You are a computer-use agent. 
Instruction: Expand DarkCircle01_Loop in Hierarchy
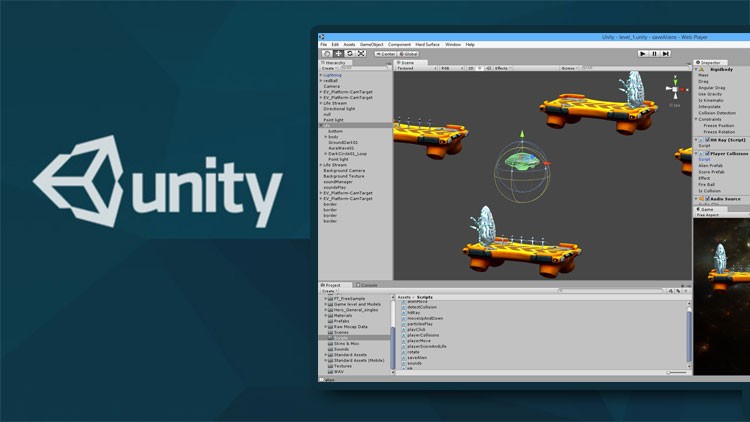pos(326,154)
